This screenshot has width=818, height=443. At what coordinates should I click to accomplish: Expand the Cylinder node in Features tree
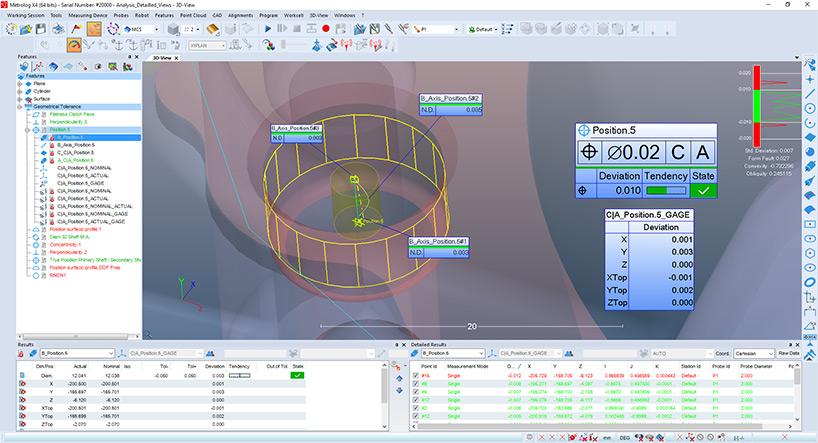click(20, 91)
